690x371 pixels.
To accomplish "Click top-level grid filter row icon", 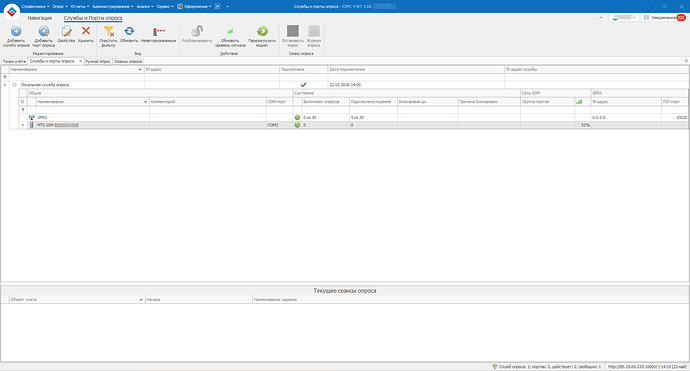I will click(5, 77).
